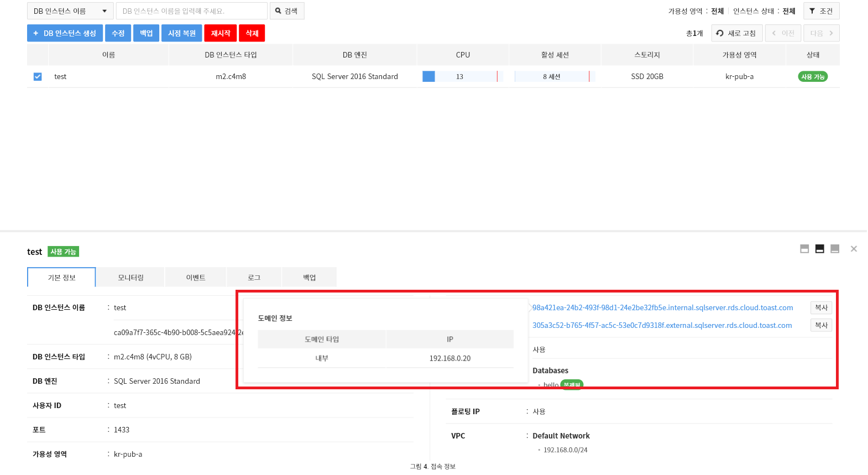Uncheck the test instance row checkbox
The height and width of the screenshot is (475, 868).
point(38,77)
